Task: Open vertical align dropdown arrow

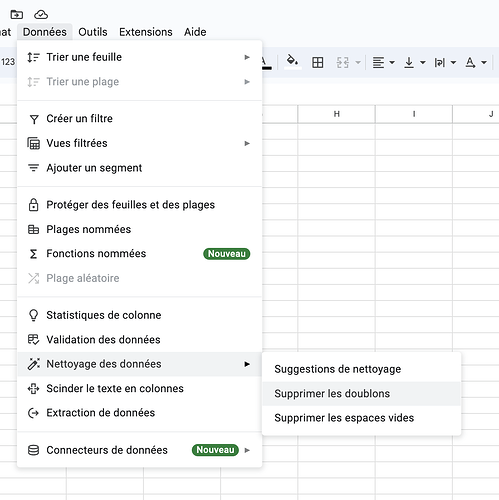Action: click(x=423, y=62)
